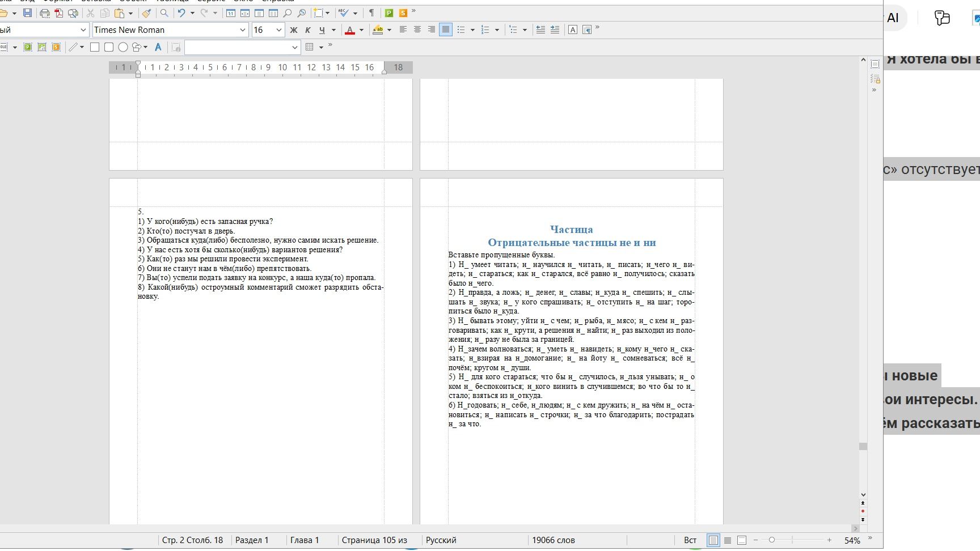The image size is (980, 551).
Task: Click the '19066 слов' word count field
Action: tap(554, 540)
